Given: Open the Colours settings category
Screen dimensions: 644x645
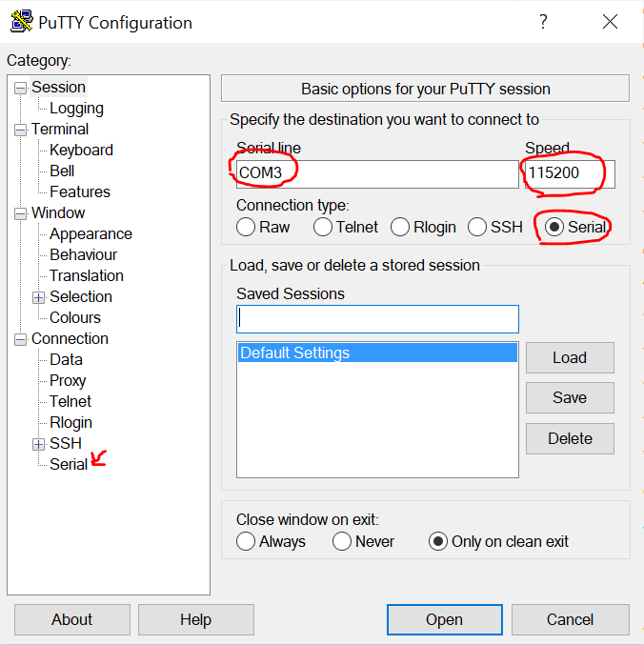Looking at the screenshot, I should pyautogui.click(x=75, y=317).
